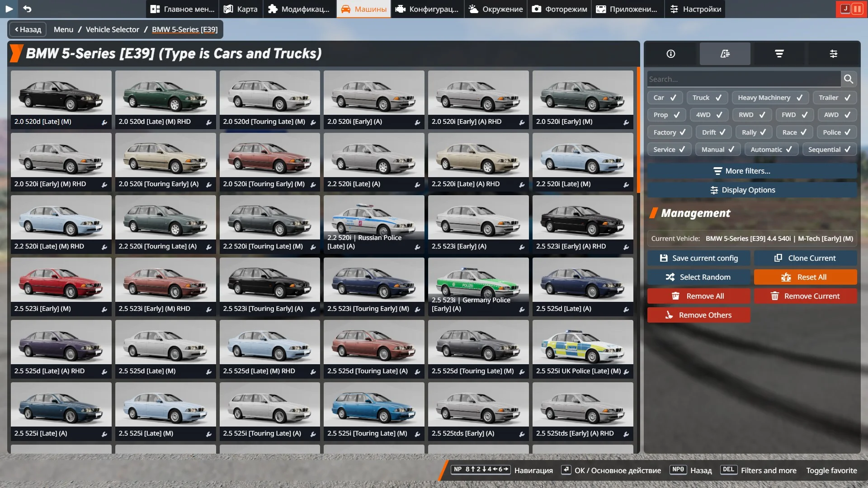868x488 pixels.
Task: Open the Конфигурация tab
Action: pos(427,9)
